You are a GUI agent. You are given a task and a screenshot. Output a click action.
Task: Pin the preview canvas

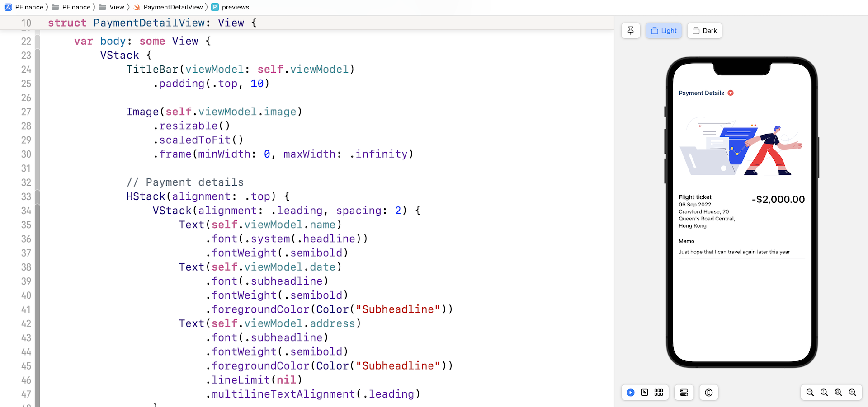coord(631,31)
